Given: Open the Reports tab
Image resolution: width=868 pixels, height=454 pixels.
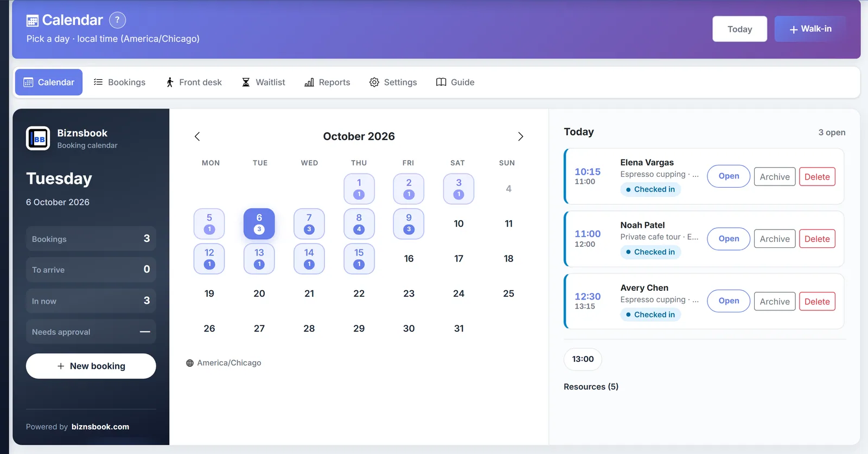Looking at the screenshot, I should point(327,82).
